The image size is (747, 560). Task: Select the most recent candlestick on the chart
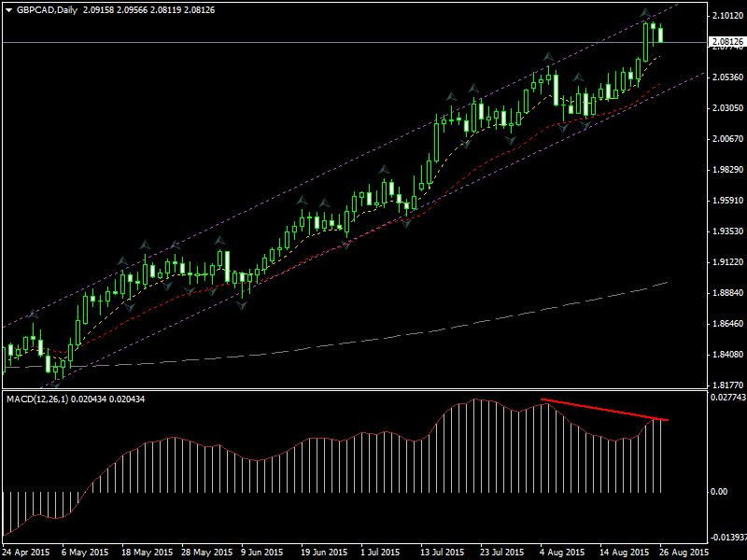pos(661,35)
